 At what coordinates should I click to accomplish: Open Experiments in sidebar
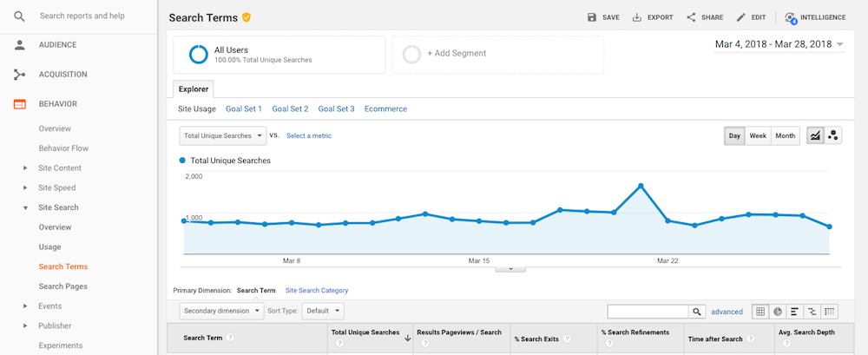[61, 345]
